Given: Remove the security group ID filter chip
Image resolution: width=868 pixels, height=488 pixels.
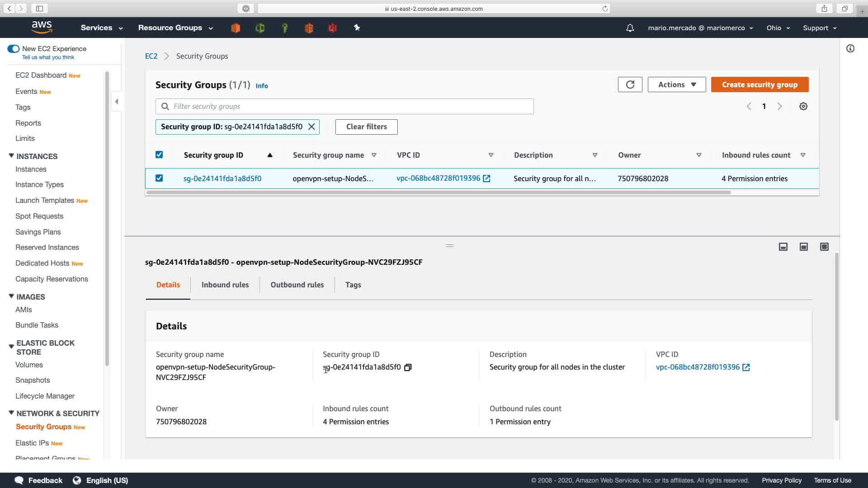Looking at the screenshot, I should [x=311, y=127].
